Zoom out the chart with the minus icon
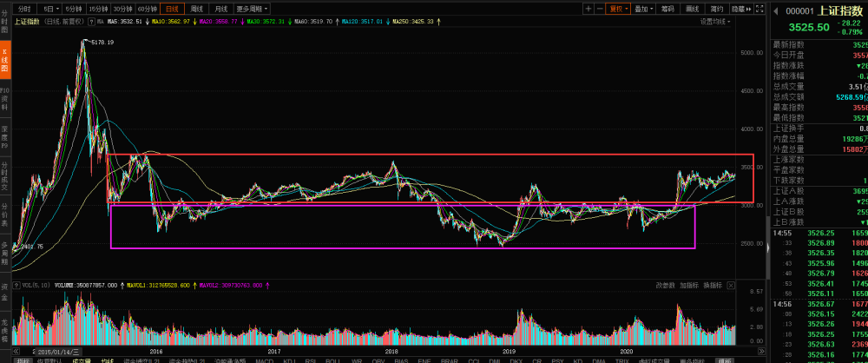868x363 pixels. 600,9
